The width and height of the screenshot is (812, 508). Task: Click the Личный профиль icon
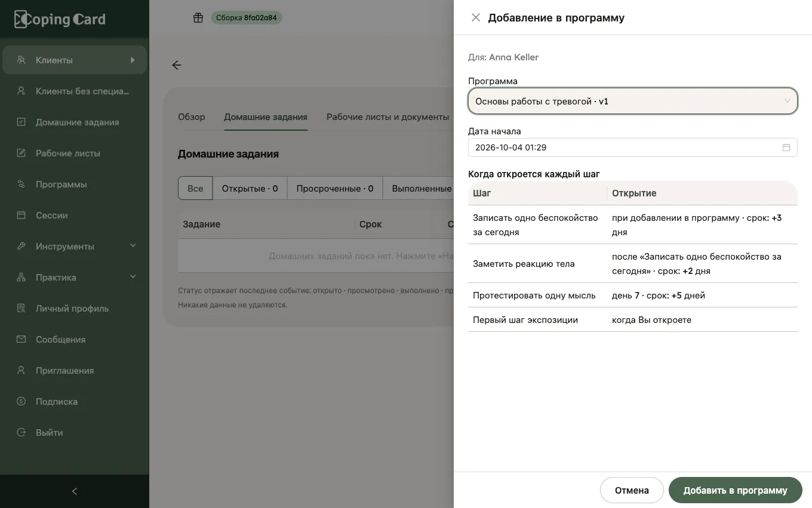(21, 309)
